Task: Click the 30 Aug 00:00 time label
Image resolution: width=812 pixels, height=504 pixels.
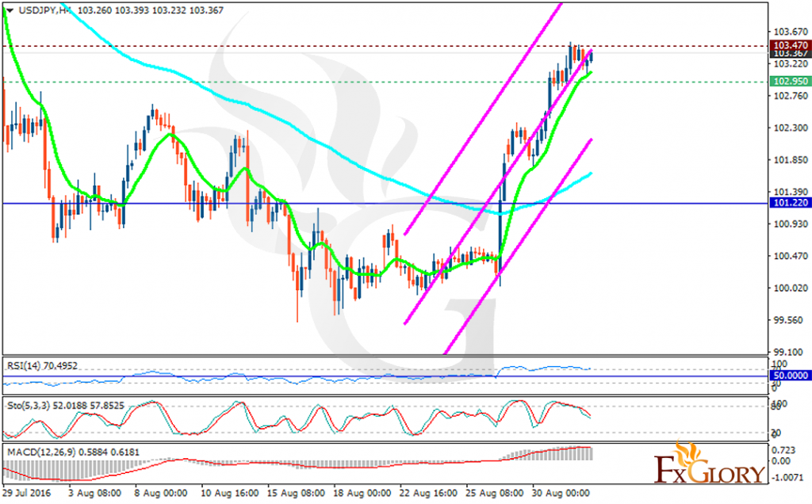Action: coord(561,493)
